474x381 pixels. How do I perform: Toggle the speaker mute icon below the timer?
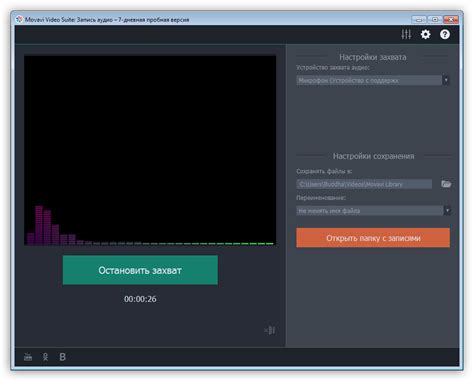[270, 330]
